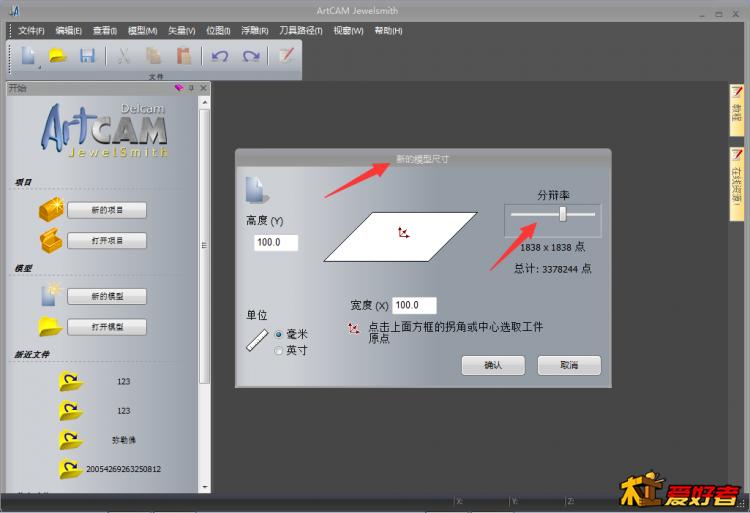The width and height of the screenshot is (750, 513).
Task: Click the 开始 panel scrollbar up arrow
Action: pos(205,102)
